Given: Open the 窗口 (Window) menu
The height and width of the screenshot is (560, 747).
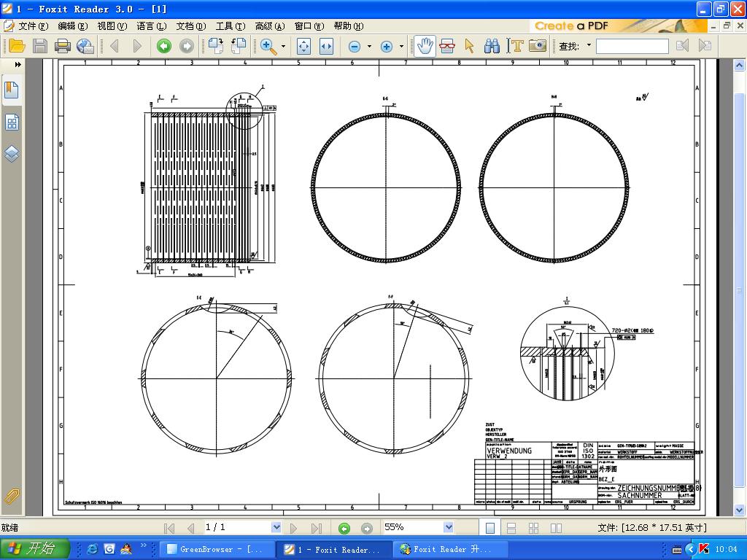Looking at the screenshot, I should pyautogui.click(x=309, y=26).
